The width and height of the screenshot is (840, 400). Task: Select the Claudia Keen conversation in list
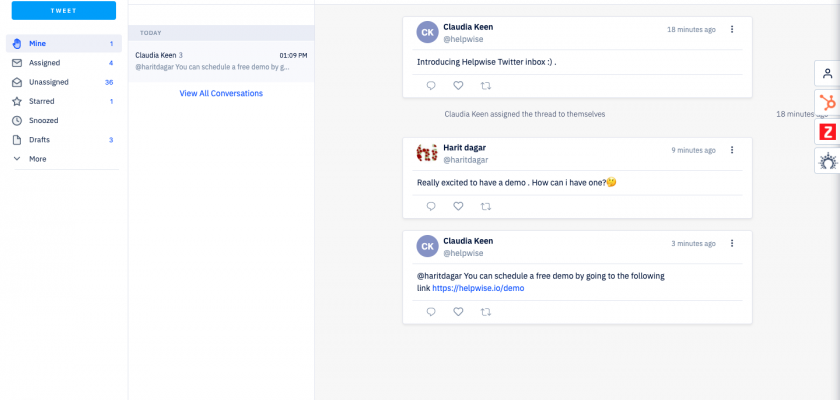[221, 61]
